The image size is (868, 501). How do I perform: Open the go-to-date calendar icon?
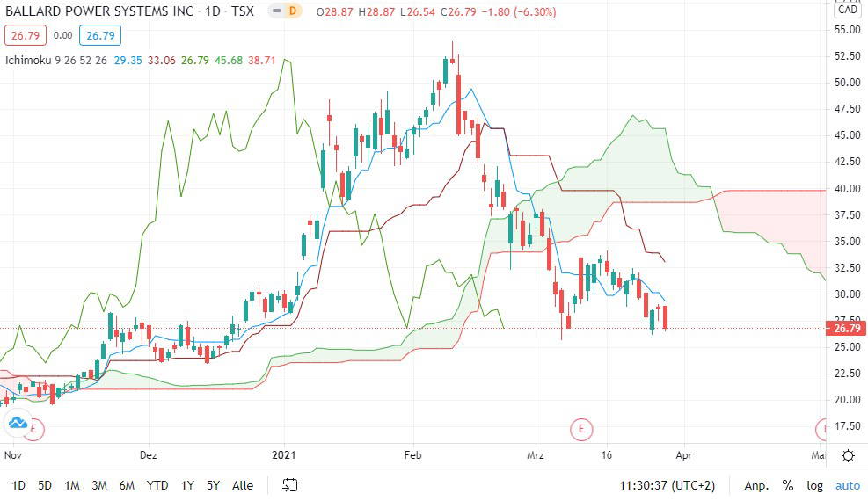(290, 485)
